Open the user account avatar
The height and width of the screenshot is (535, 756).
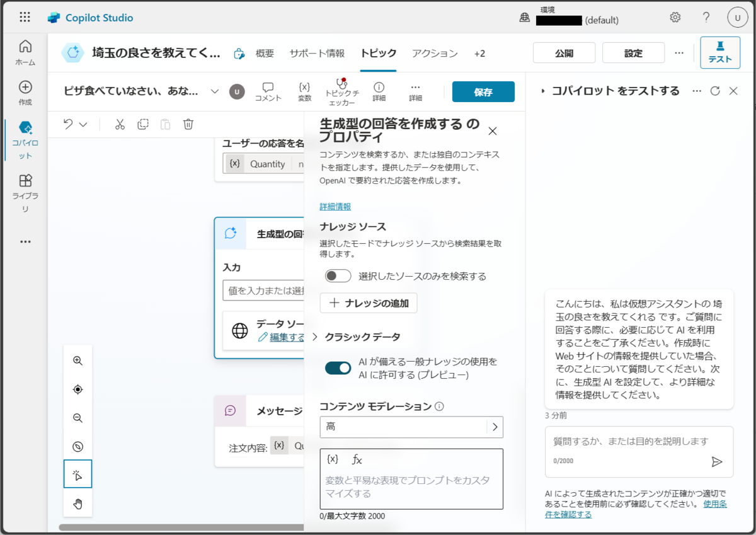[737, 18]
